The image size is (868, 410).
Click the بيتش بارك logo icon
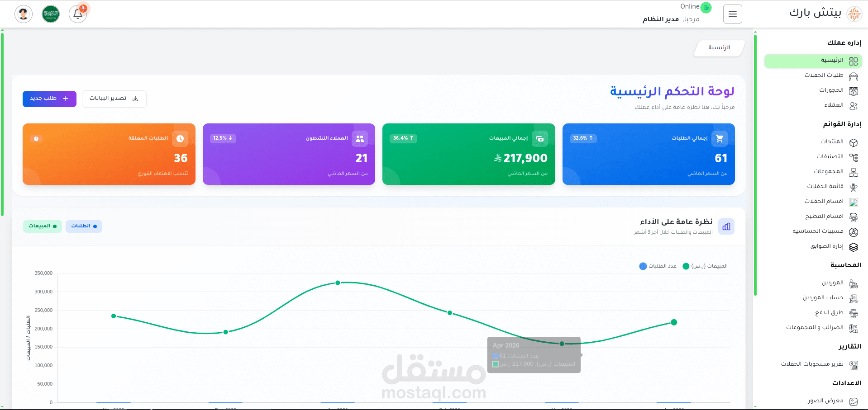pos(854,14)
